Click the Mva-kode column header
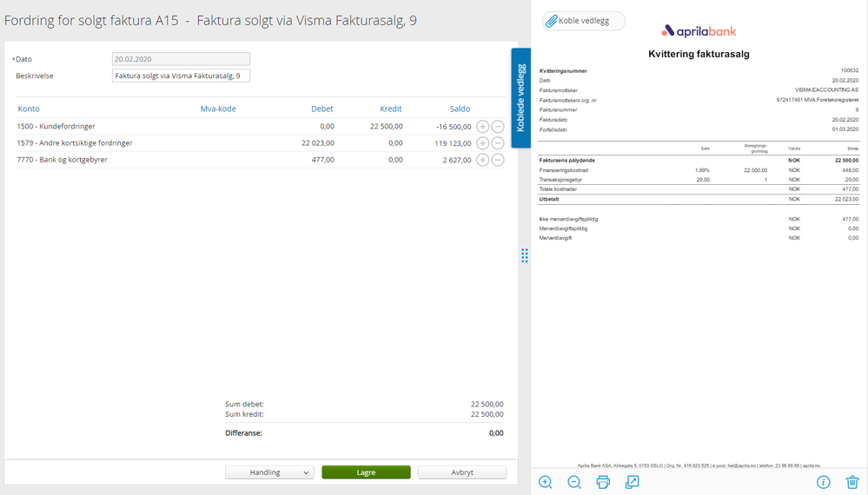This screenshot has height=495, width=868. 218,109
